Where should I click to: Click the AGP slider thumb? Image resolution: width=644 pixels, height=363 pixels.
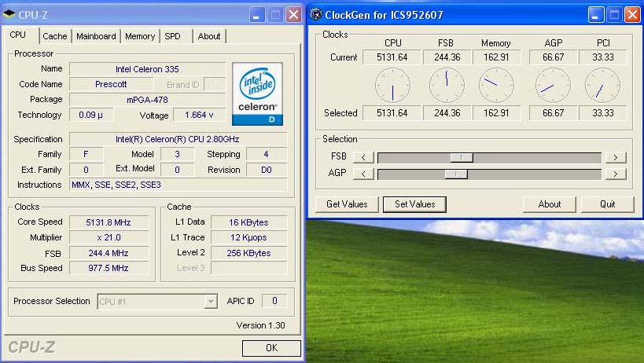click(x=456, y=174)
